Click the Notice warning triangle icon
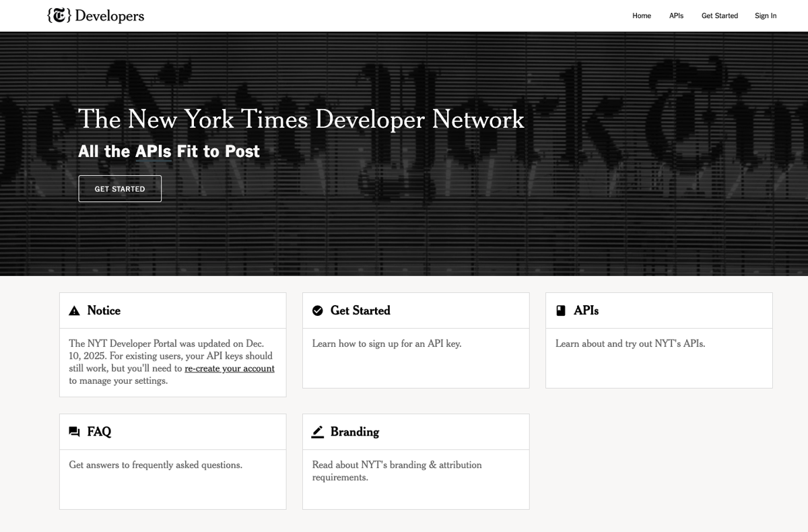 (75, 311)
